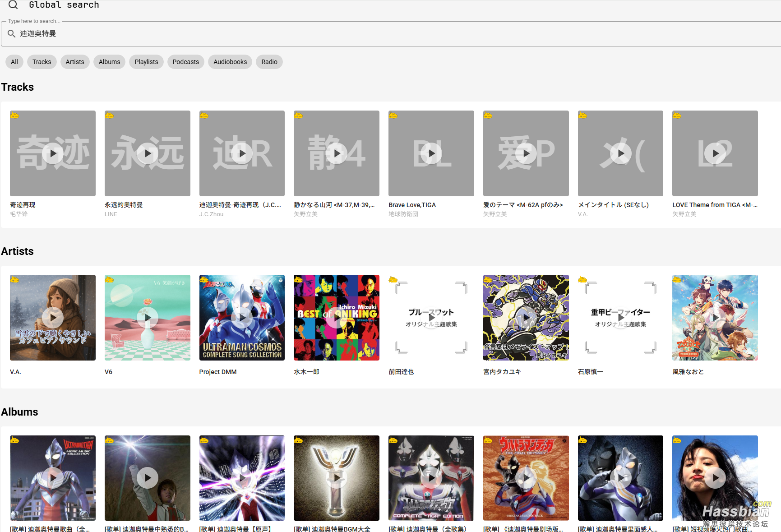Play the track 奇迹再现

coord(53,153)
